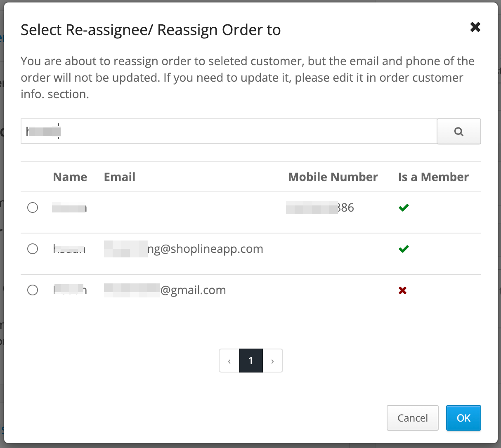The image size is (501, 448).
Task: Close the reassign order dialog
Action: (475, 27)
